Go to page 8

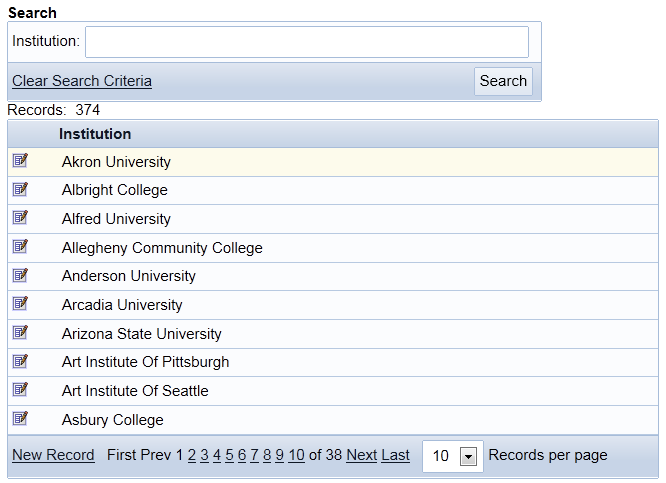point(267,455)
